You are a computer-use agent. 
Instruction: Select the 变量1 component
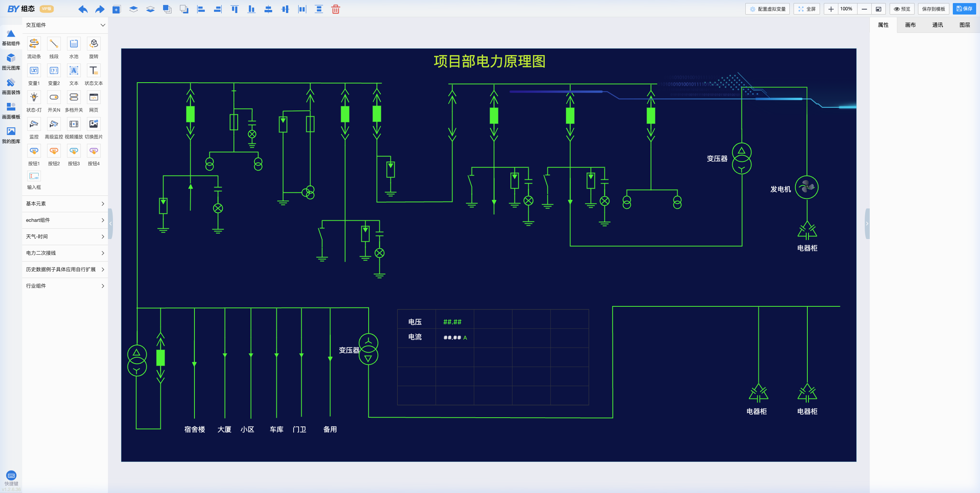[x=34, y=75]
